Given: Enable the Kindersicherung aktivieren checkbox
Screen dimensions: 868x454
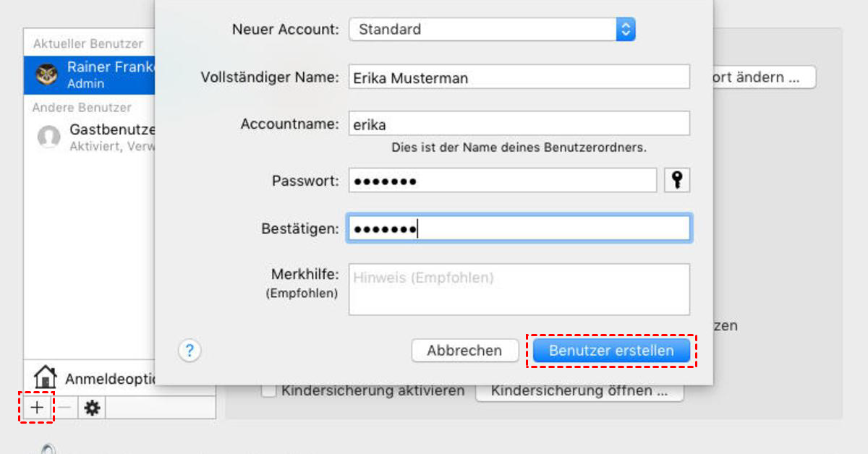Looking at the screenshot, I should tap(269, 391).
